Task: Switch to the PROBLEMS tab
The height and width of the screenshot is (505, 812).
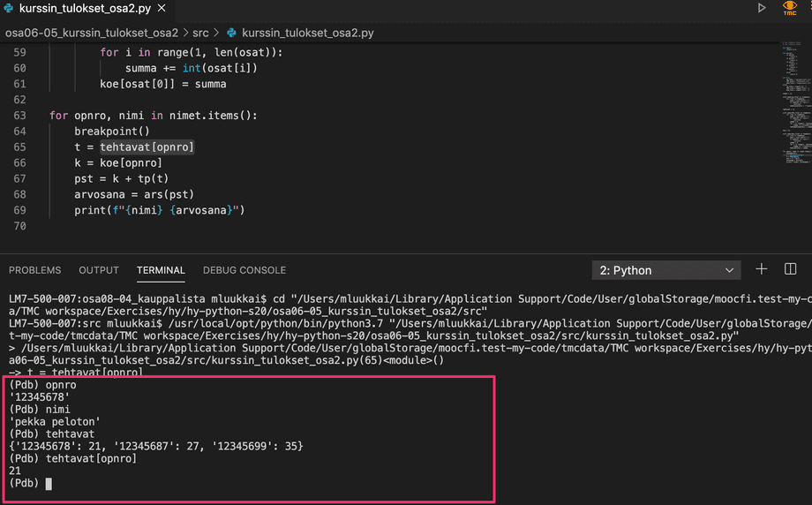Action: pos(35,270)
